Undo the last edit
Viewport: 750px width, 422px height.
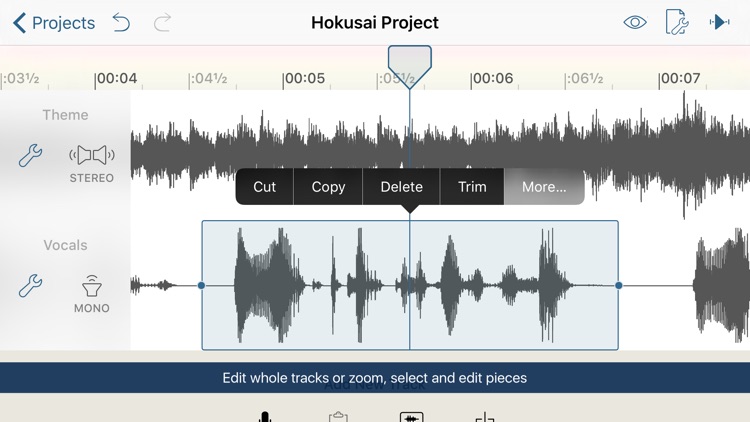[x=121, y=22]
